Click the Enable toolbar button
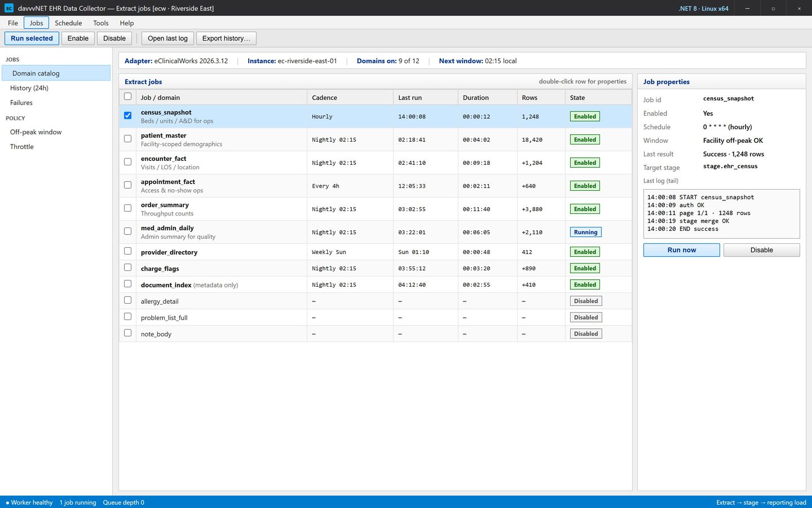The width and height of the screenshot is (812, 508). coord(78,38)
